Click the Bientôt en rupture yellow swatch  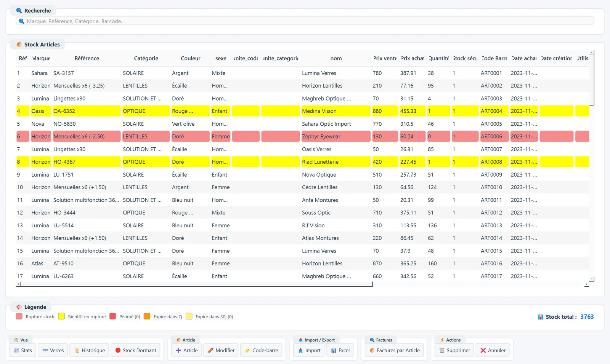tap(61, 316)
